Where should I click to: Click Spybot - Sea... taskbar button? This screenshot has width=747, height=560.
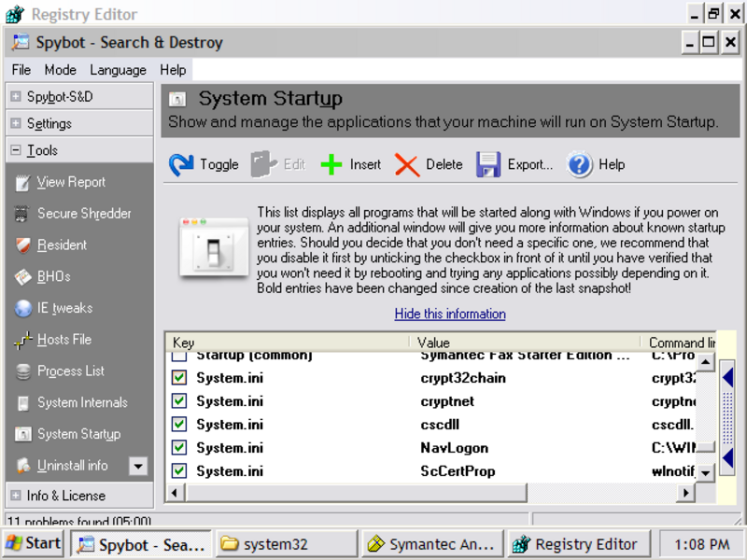[x=141, y=544]
